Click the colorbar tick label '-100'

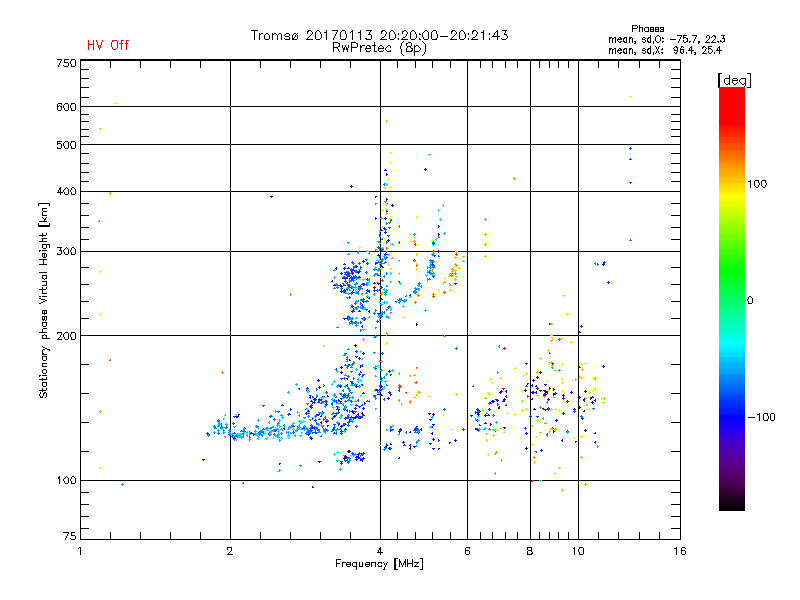(761, 417)
